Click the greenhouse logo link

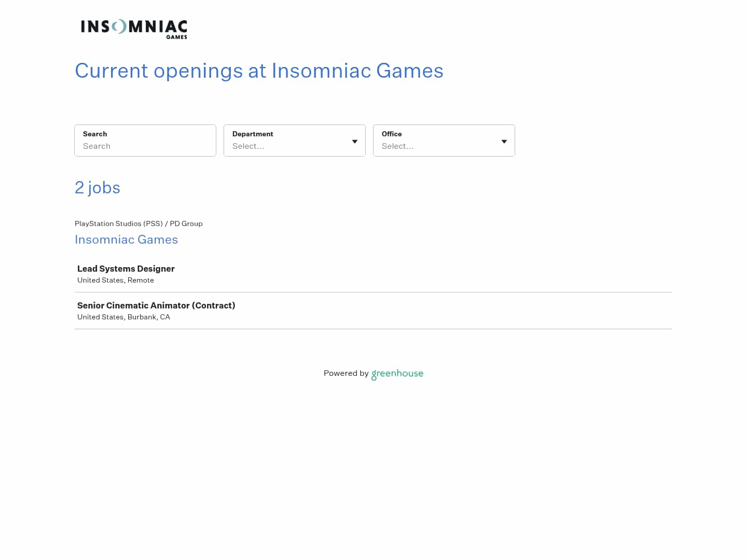point(397,374)
